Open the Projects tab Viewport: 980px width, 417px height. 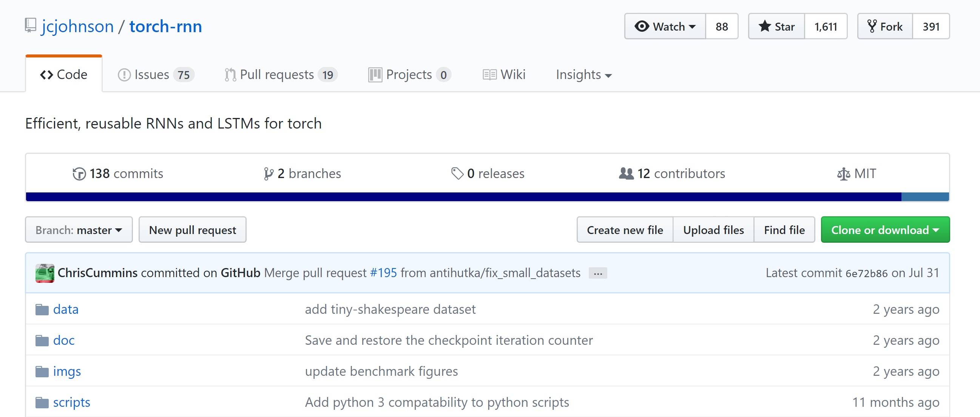[410, 74]
